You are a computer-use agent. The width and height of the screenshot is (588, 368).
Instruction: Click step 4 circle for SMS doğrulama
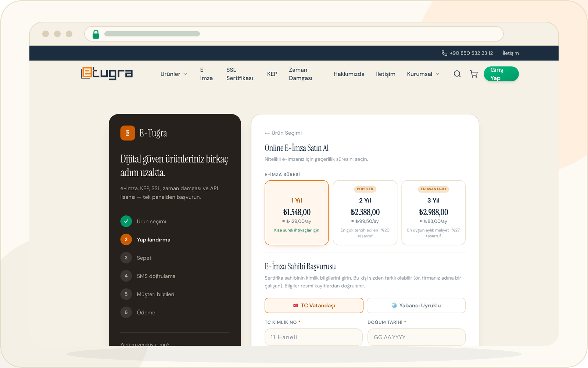coord(126,276)
